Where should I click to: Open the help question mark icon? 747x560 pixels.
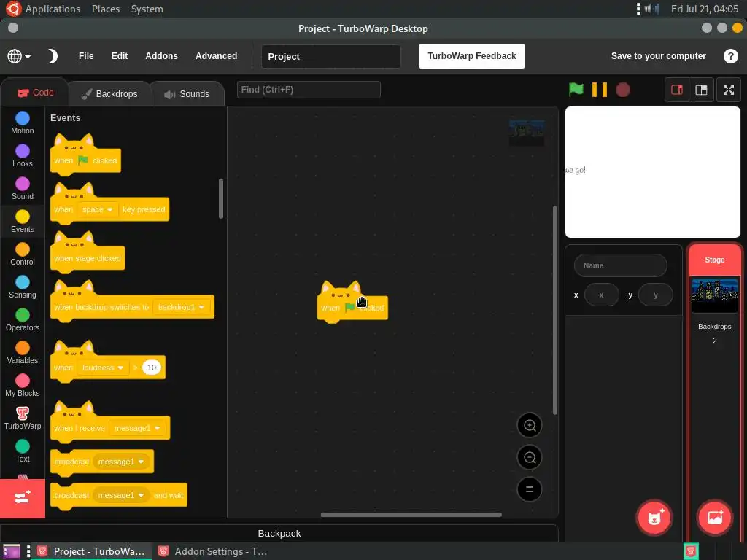[730, 56]
